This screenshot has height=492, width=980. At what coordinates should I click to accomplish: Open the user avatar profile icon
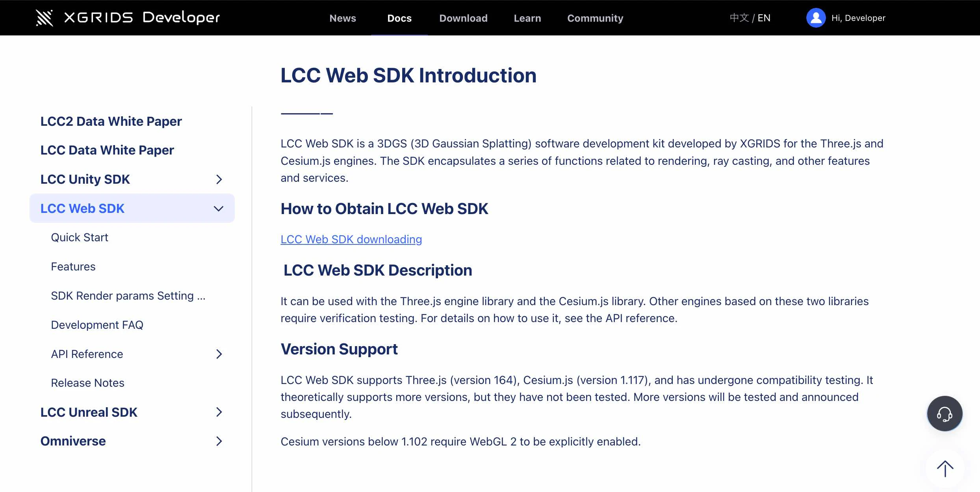click(x=816, y=18)
